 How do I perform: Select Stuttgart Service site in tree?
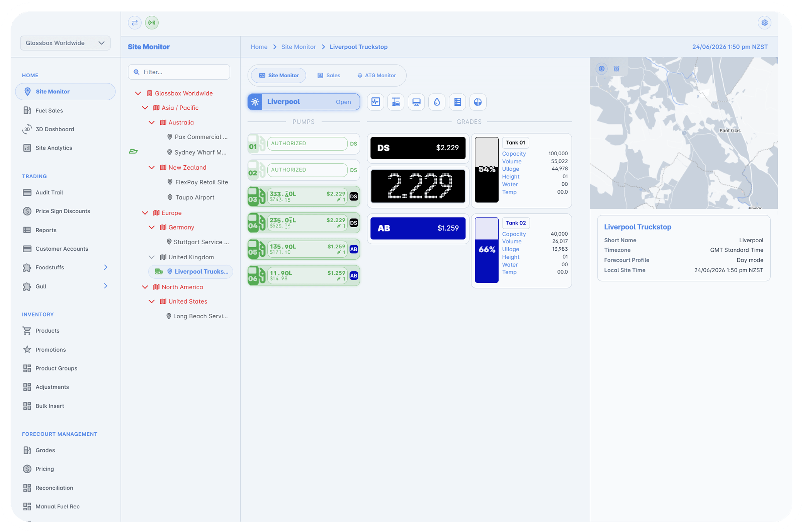point(197,242)
